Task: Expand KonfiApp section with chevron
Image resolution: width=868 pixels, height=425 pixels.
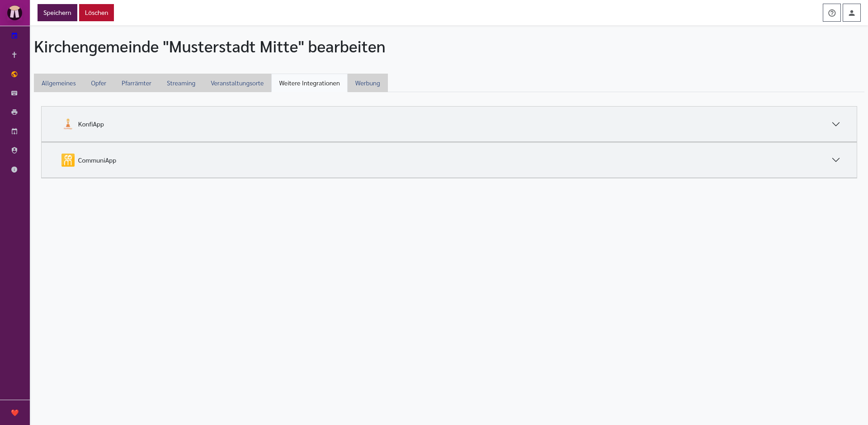Action: 835,124
